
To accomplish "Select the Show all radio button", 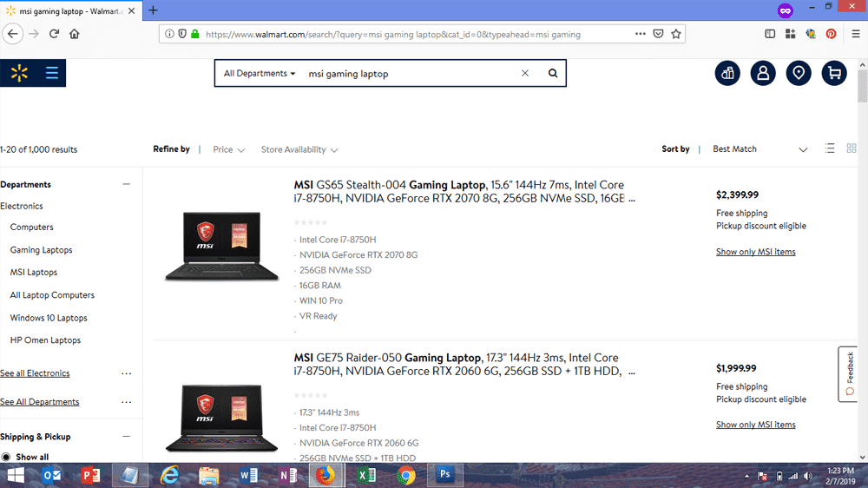I will (6, 457).
